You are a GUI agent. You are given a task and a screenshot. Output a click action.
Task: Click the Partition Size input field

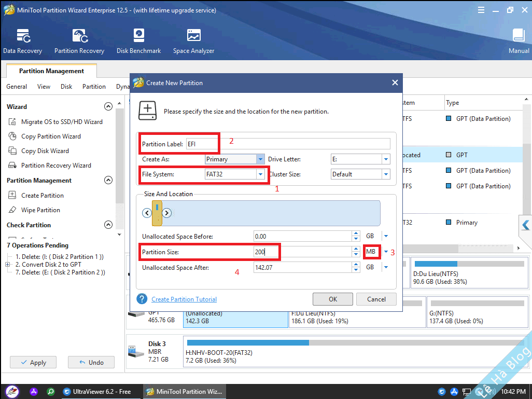[303, 252]
